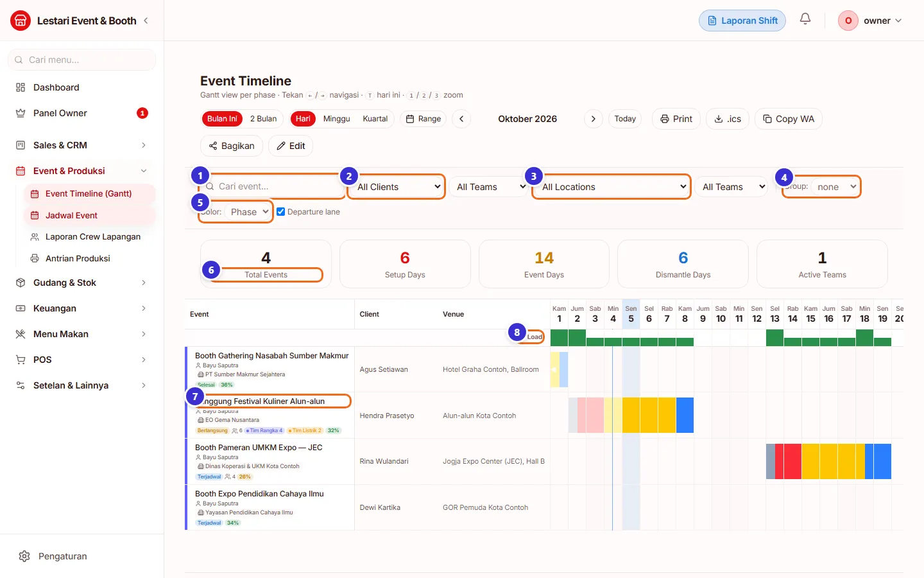Click Event Timeline (Gantt) link
This screenshot has height=578, width=924.
point(90,193)
